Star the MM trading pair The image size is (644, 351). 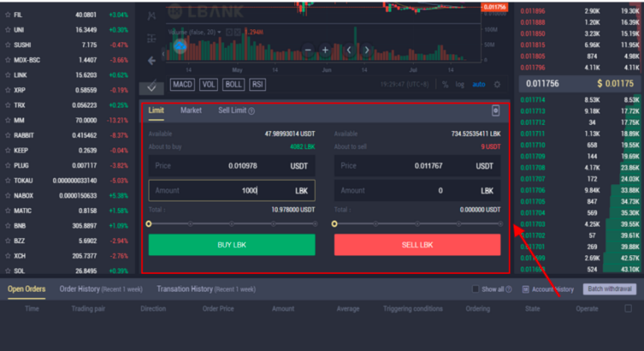coord(8,121)
